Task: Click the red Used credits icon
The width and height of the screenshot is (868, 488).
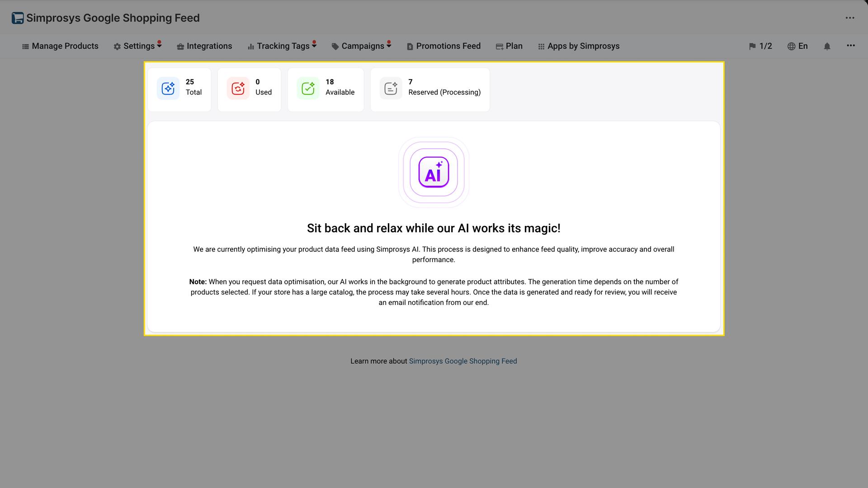Action: pyautogui.click(x=238, y=88)
